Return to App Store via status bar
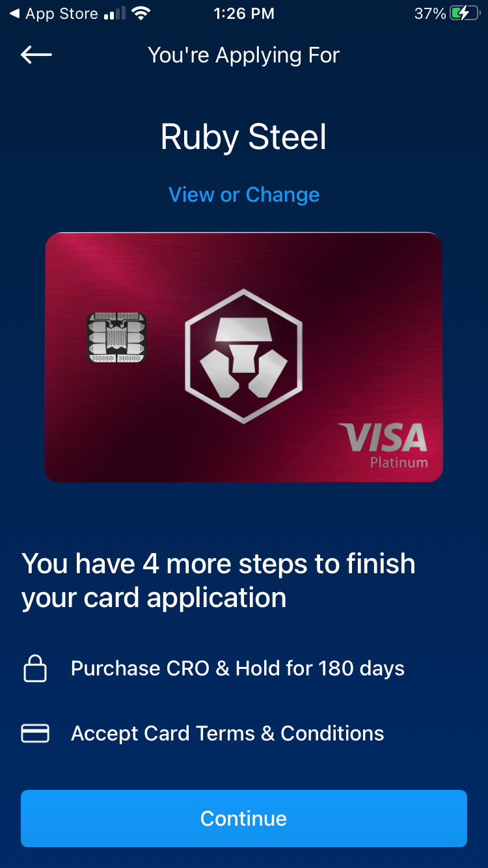The width and height of the screenshot is (488, 868). [x=55, y=14]
